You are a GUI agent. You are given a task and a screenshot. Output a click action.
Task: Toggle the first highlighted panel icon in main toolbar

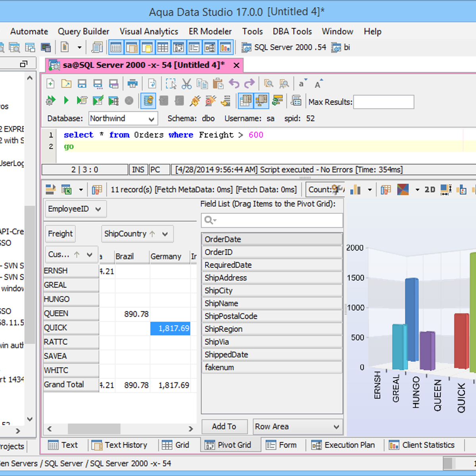(116, 48)
